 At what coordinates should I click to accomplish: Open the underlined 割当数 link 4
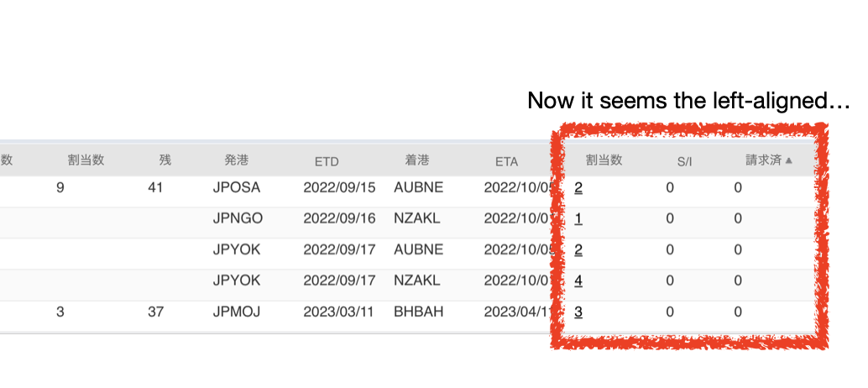tap(578, 281)
